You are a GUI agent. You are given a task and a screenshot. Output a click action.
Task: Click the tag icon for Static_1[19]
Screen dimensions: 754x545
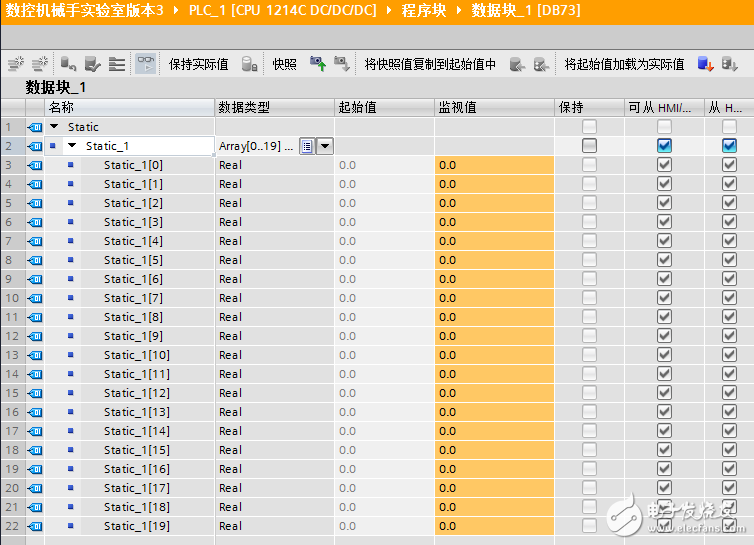tap(35, 526)
